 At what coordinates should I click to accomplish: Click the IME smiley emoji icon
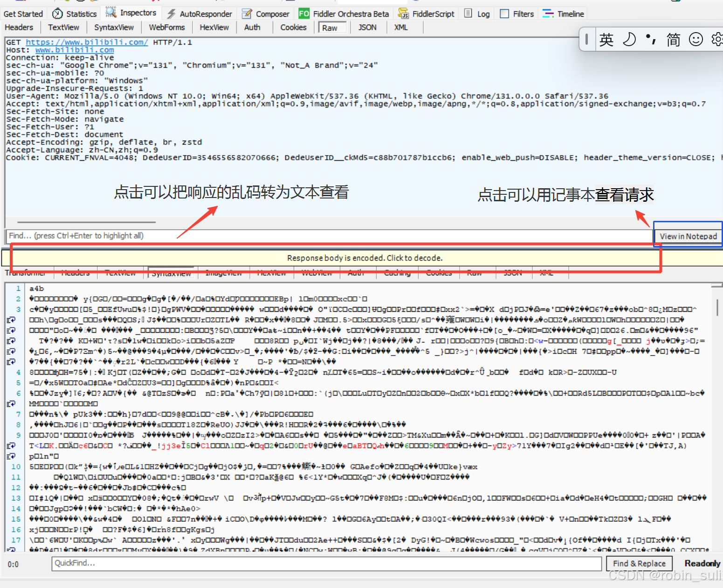(x=696, y=40)
